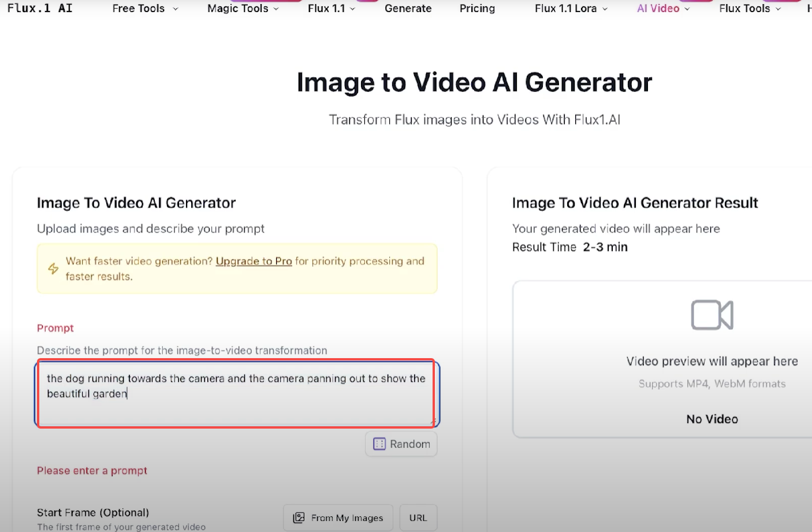Click the pink badge above Magic Tools
The width and height of the screenshot is (812, 532).
coord(266,2)
